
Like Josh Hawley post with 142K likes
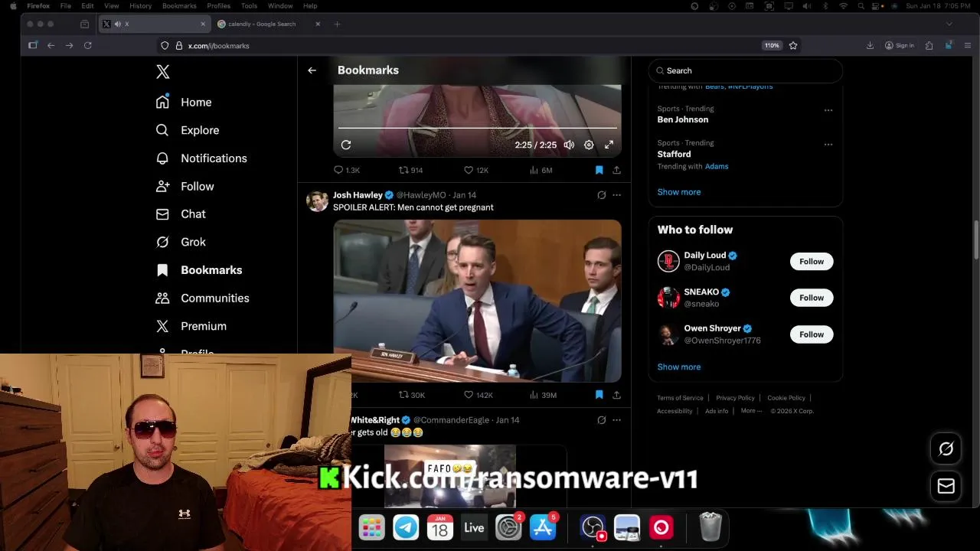479,395
